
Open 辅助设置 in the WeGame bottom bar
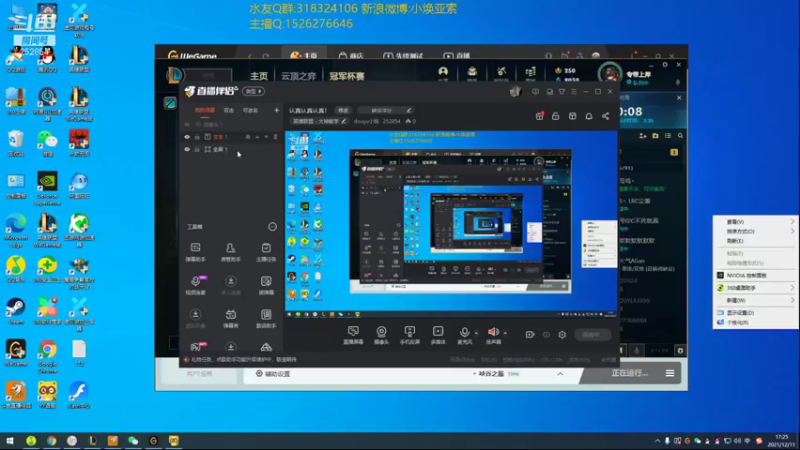point(272,374)
